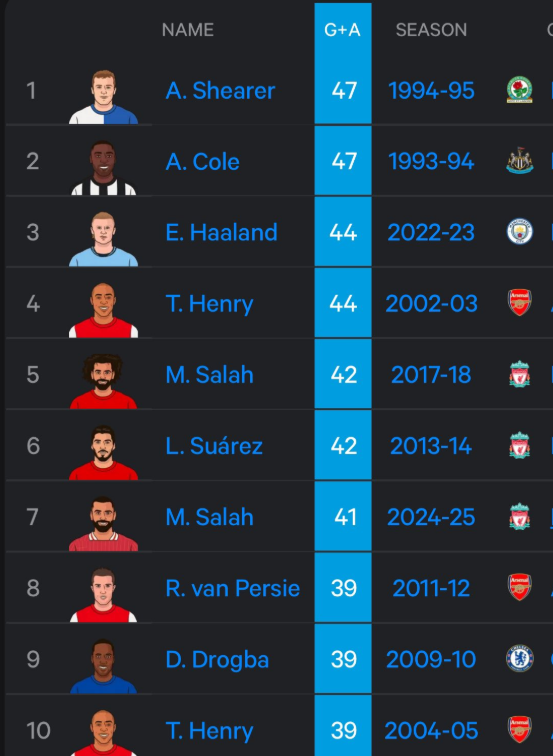Click the NAME column header

pos(188,30)
